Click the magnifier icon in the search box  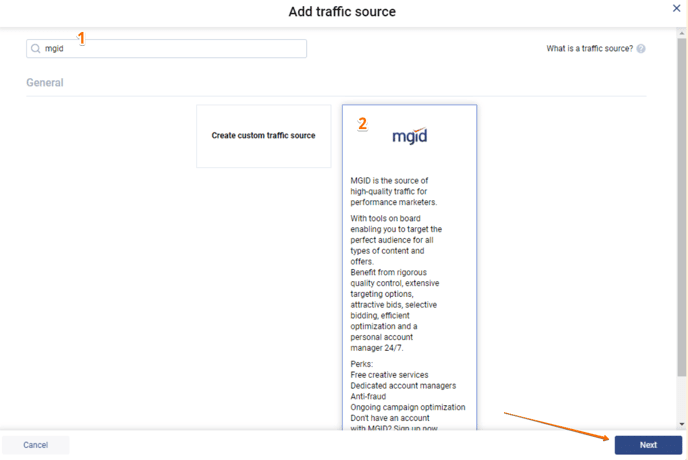click(36, 49)
